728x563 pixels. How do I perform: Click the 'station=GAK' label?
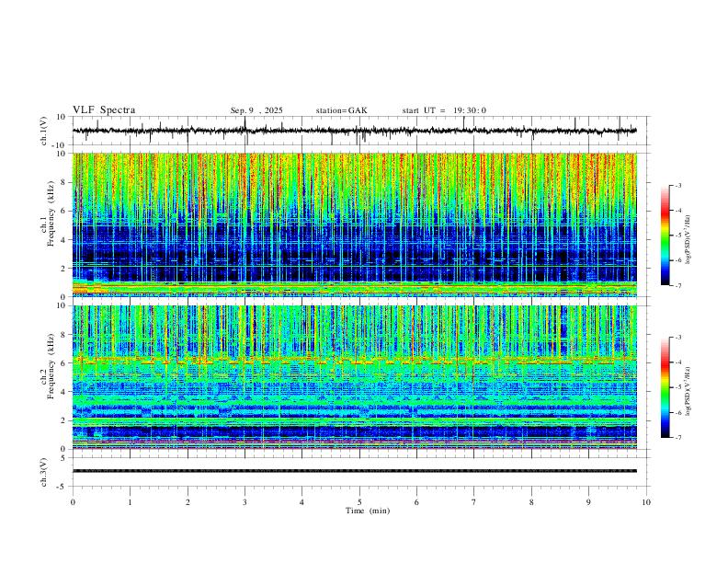[341, 110]
